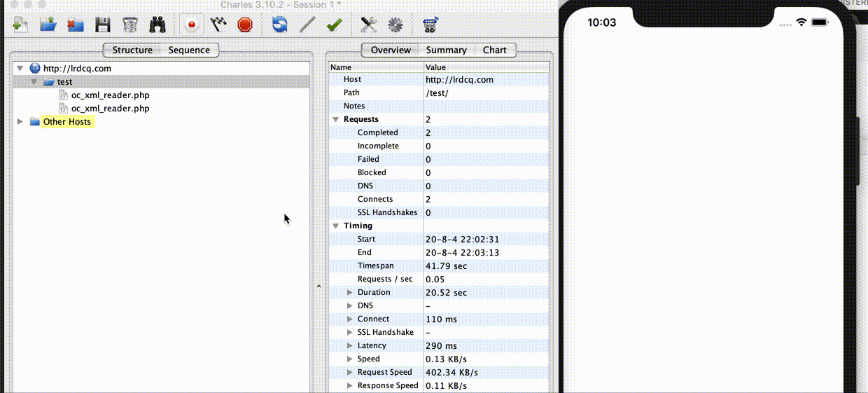Open Tools via wrench and screwdriver icon
The height and width of the screenshot is (393, 868).
tap(369, 25)
